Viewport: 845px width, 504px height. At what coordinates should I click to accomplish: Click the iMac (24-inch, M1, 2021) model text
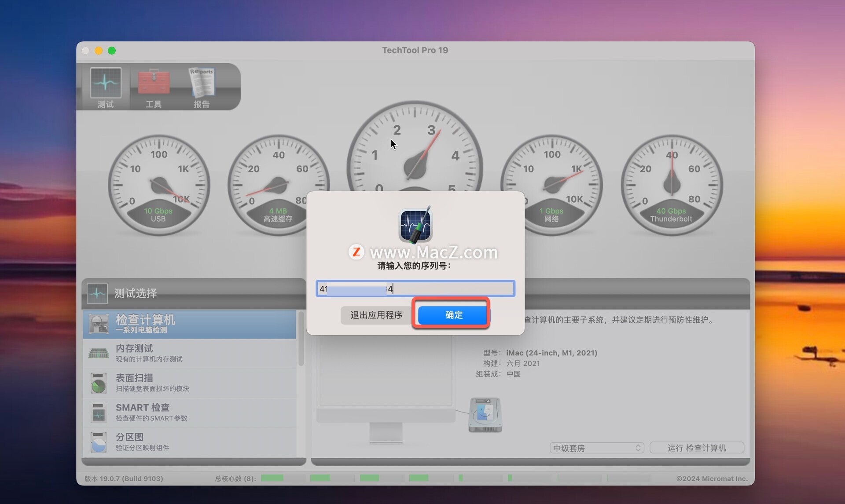pyautogui.click(x=551, y=353)
